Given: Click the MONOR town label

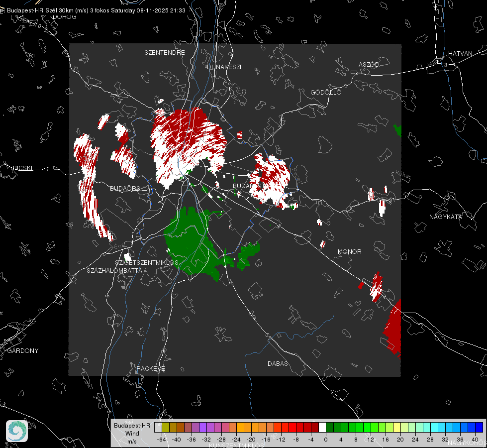Looking at the screenshot, I should tap(349, 251).
